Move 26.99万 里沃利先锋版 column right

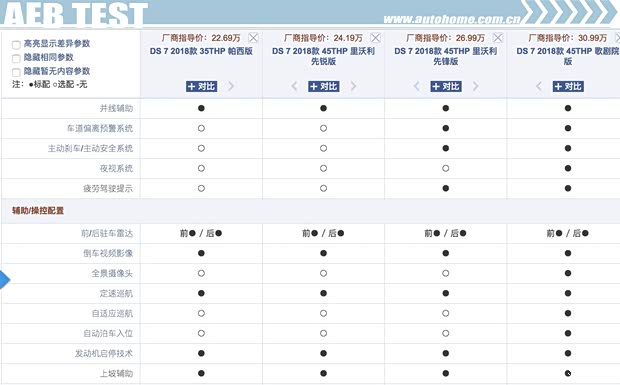(475, 86)
